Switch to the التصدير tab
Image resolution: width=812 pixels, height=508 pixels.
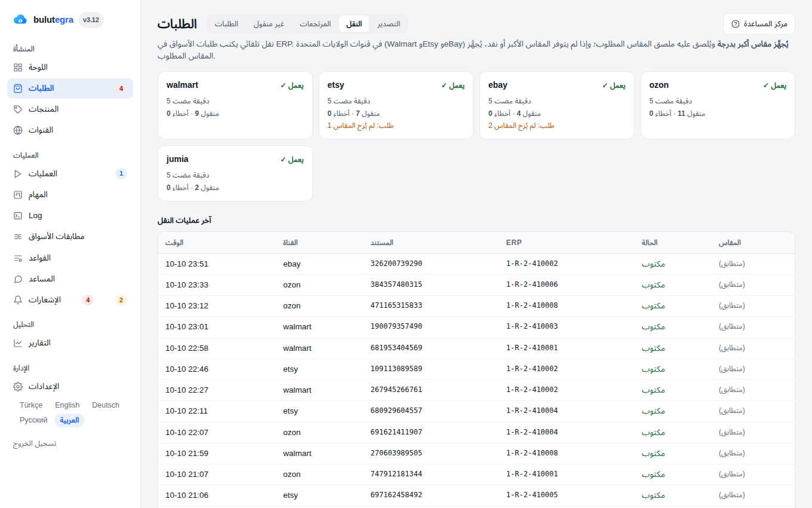point(389,24)
